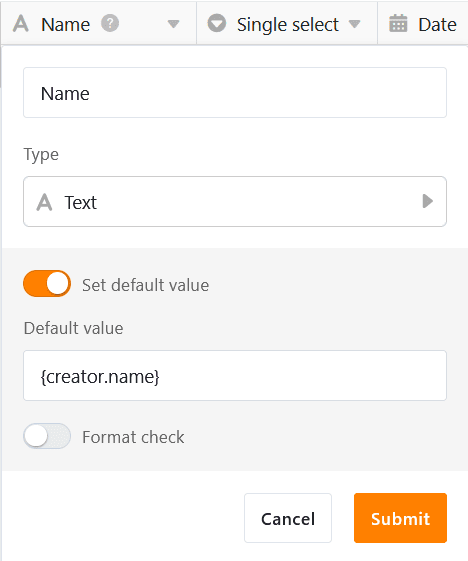Open the Name column dropdown arrow
Image resolution: width=468 pixels, height=561 pixels.
(174, 24)
